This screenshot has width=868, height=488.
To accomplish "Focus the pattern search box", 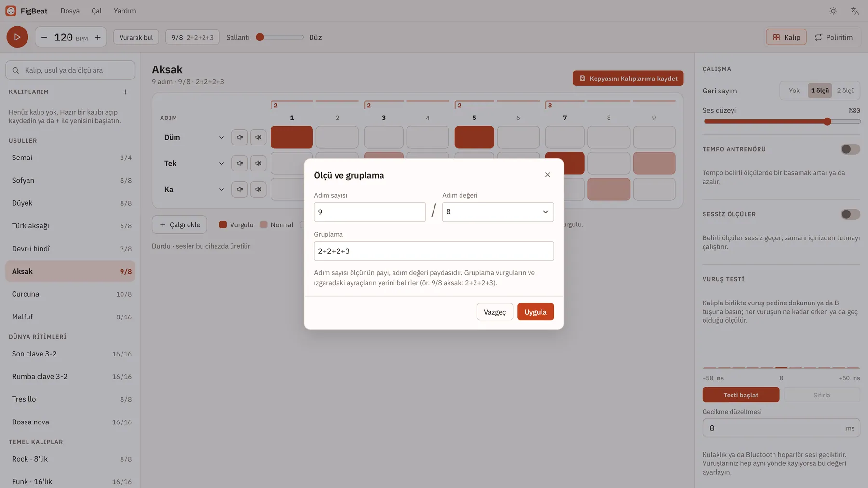I will [x=70, y=70].
